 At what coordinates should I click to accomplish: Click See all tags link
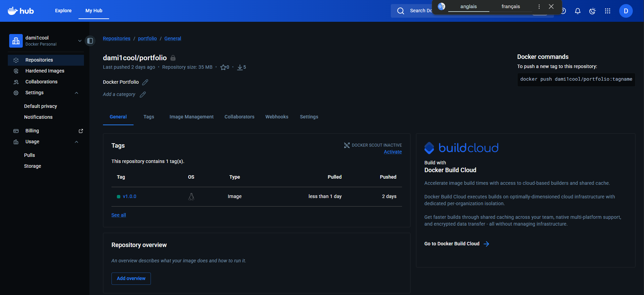119,215
